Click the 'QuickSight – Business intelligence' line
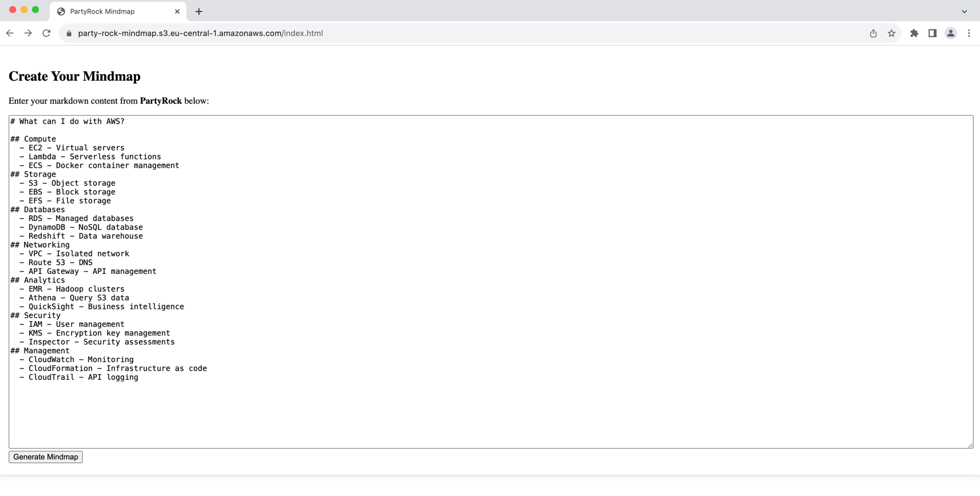 point(101,306)
